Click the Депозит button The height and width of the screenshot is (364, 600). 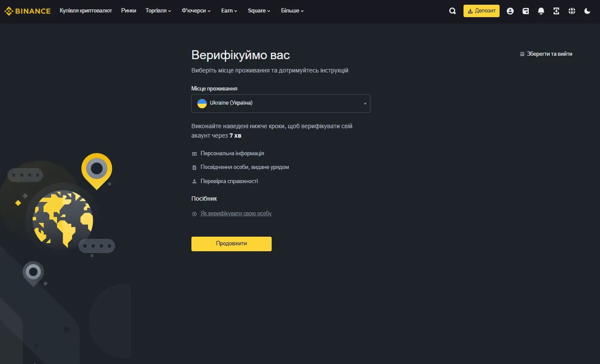click(x=481, y=11)
